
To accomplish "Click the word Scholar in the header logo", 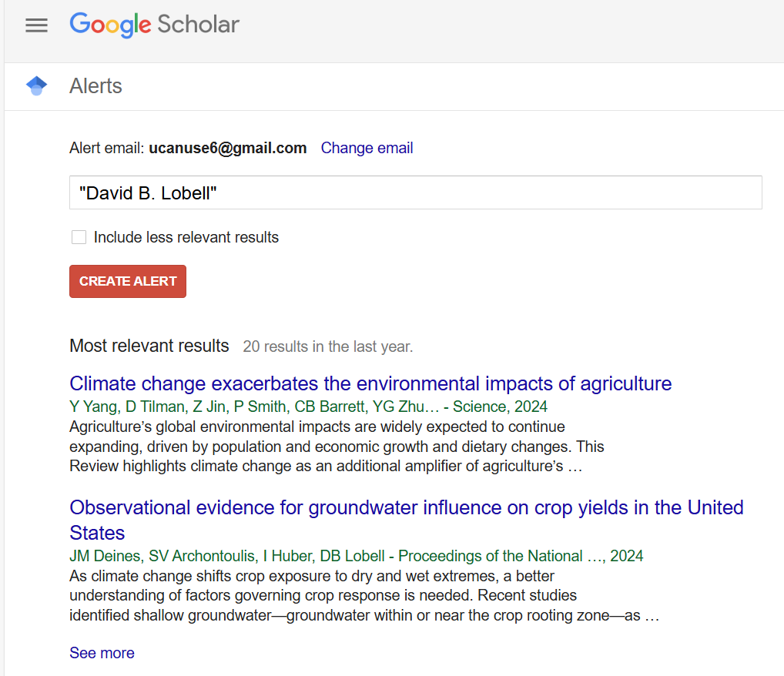I will pos(199,25).
